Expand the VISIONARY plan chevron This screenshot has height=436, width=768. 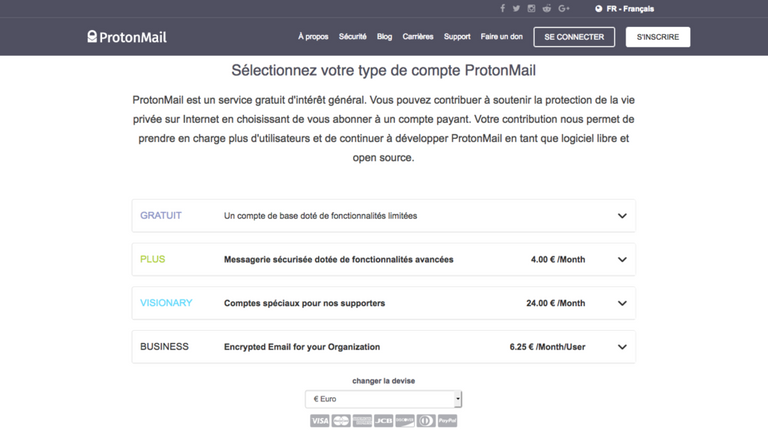[x=622, y=303]
